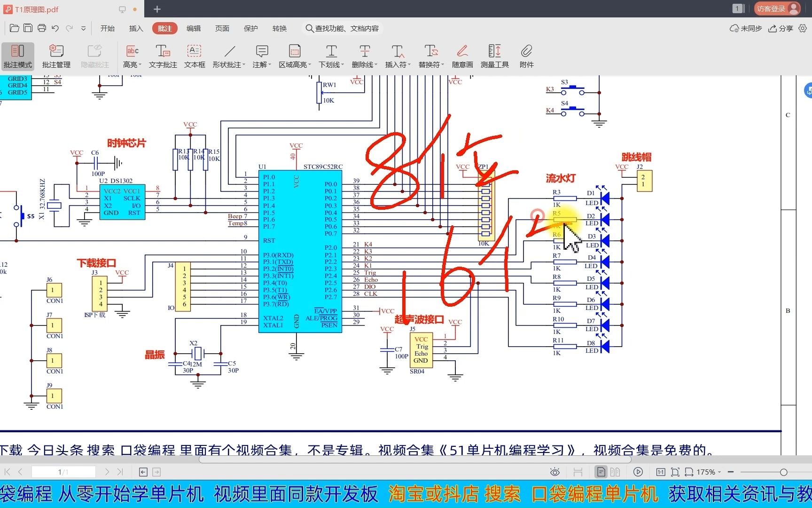812x508 pixels.
Task: Click the 分享 share button
Action: point(781,28)
